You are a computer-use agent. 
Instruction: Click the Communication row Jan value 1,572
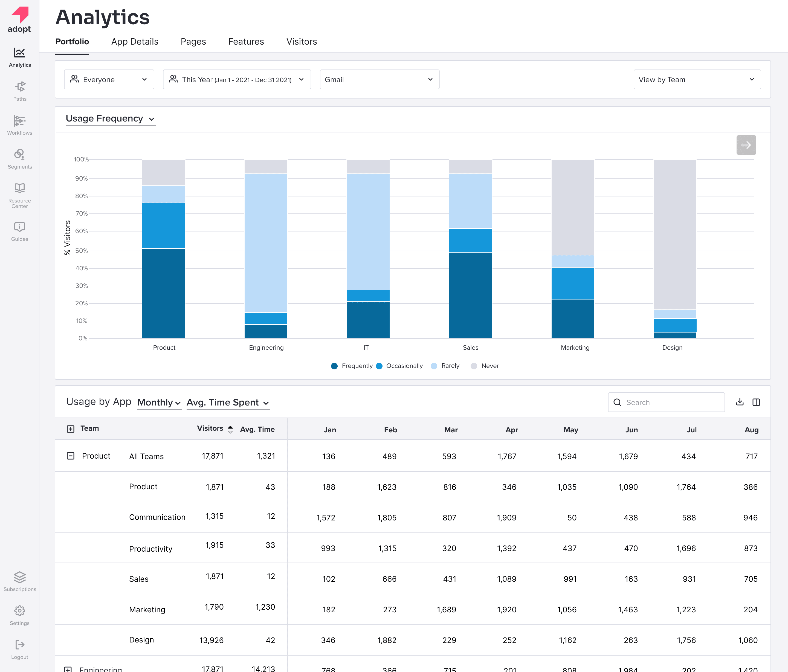coord(326,518)
